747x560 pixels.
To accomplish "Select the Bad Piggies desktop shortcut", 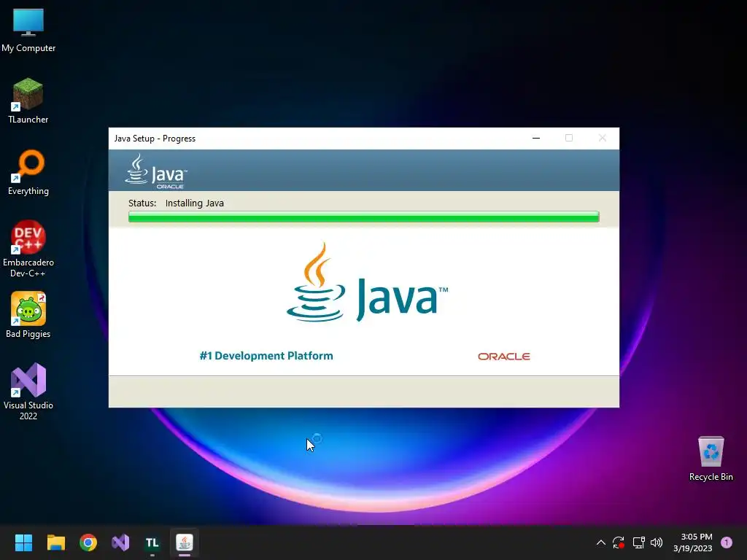I will coord(28,315).
